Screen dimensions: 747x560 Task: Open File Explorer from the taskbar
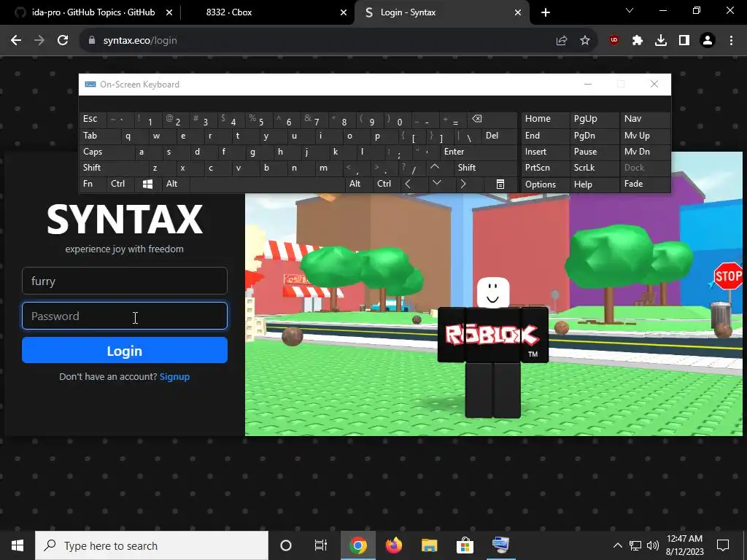coord(429,545)
